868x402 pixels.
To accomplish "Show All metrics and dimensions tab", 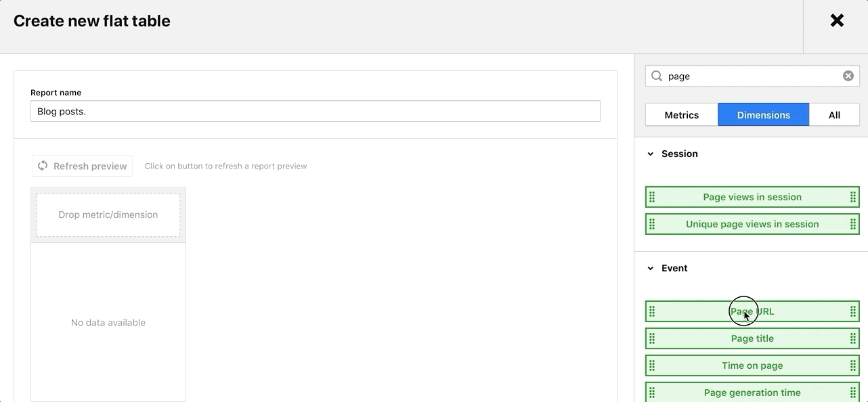I will [x=834, y=114].
